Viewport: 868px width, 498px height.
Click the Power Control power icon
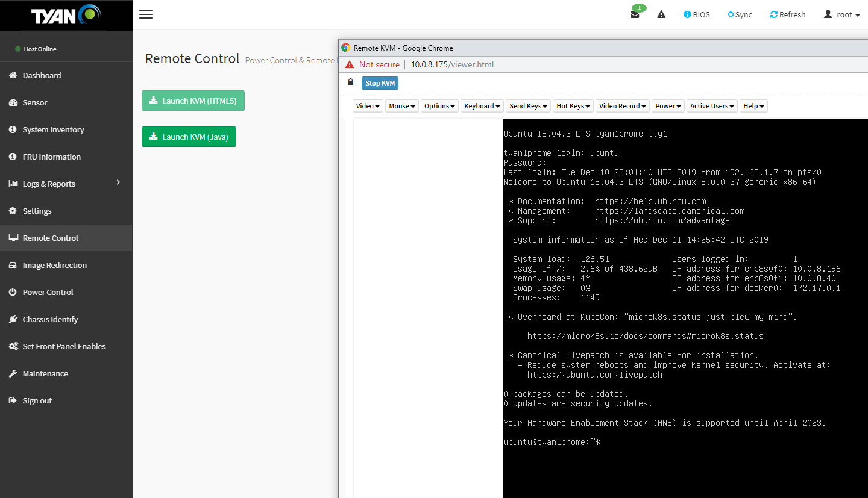(13, 292)
